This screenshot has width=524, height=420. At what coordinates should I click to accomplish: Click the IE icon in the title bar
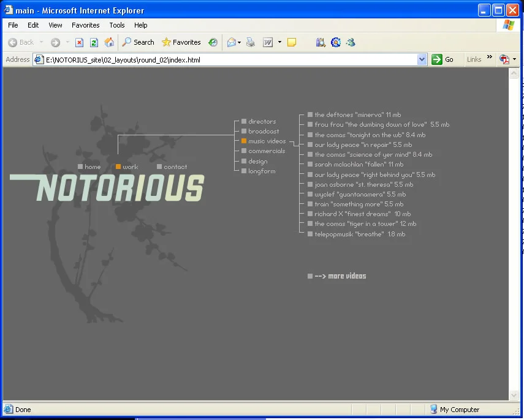[x=9, y=10]
